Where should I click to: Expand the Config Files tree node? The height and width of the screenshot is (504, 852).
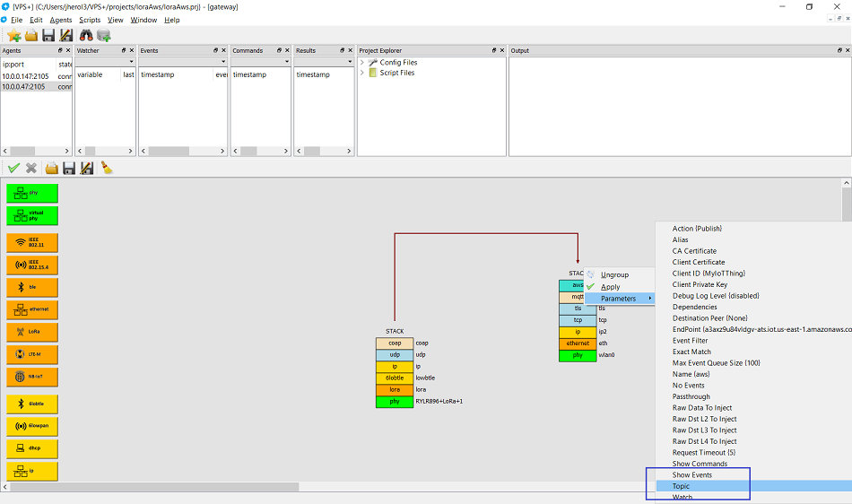coord(363,63)
